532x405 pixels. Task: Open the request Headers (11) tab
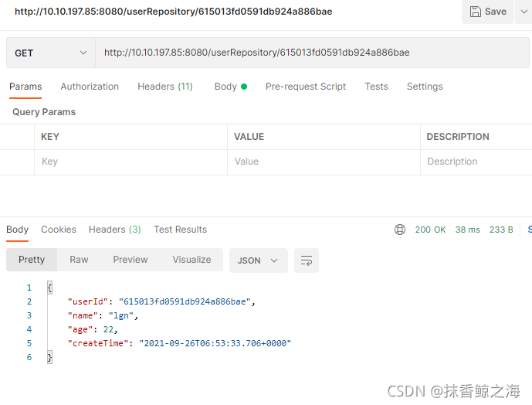click(x=165, y=87)
